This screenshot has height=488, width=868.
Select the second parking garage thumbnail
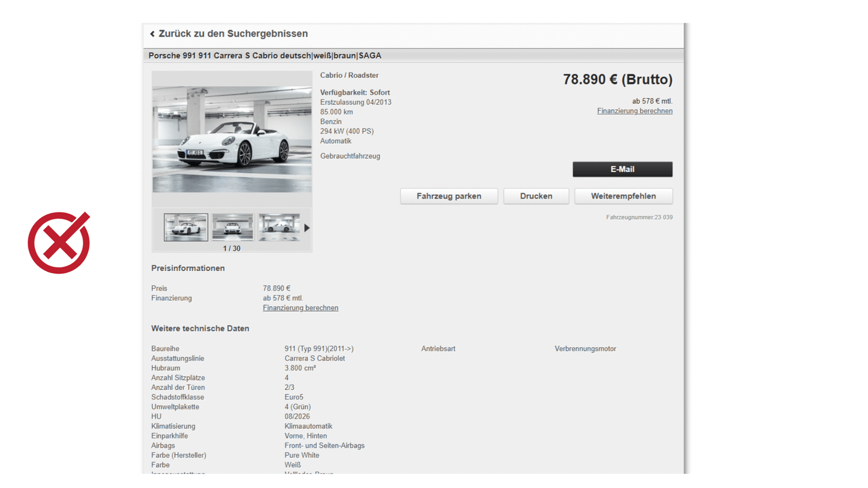point(233,227)
